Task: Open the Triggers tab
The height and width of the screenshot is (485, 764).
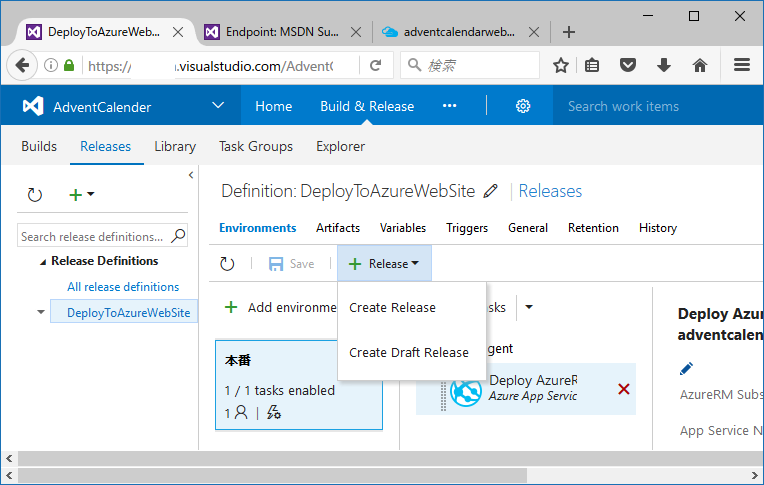Action: 467,228
